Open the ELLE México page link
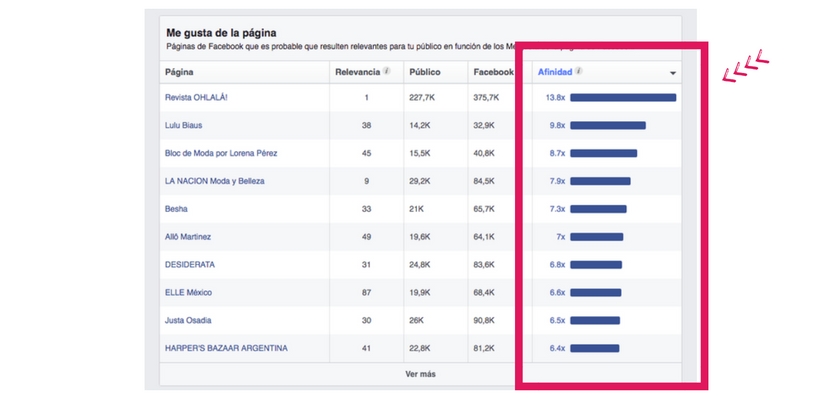This screenshot has width=840, height=400. 188,292
